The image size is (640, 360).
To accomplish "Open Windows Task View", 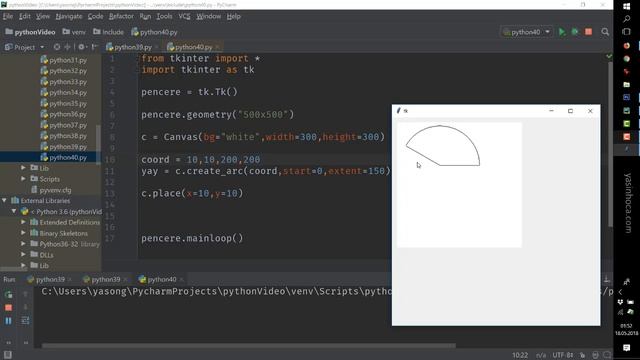I will coord(627,31).
